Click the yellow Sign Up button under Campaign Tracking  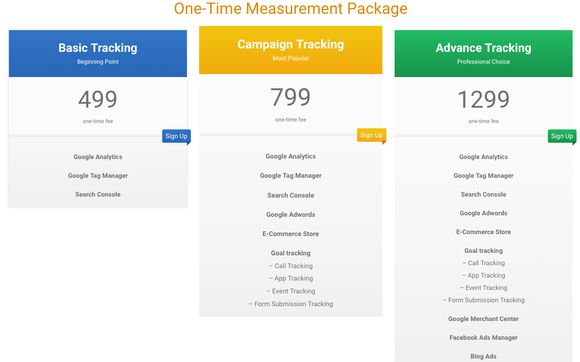pyautogui.click(x=371, y=135)
